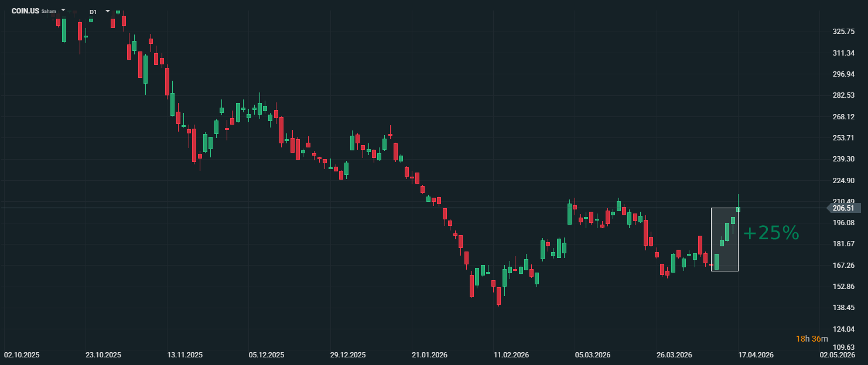Click the 152.86 price scale label
868x365 pixels.
point(843,287)
